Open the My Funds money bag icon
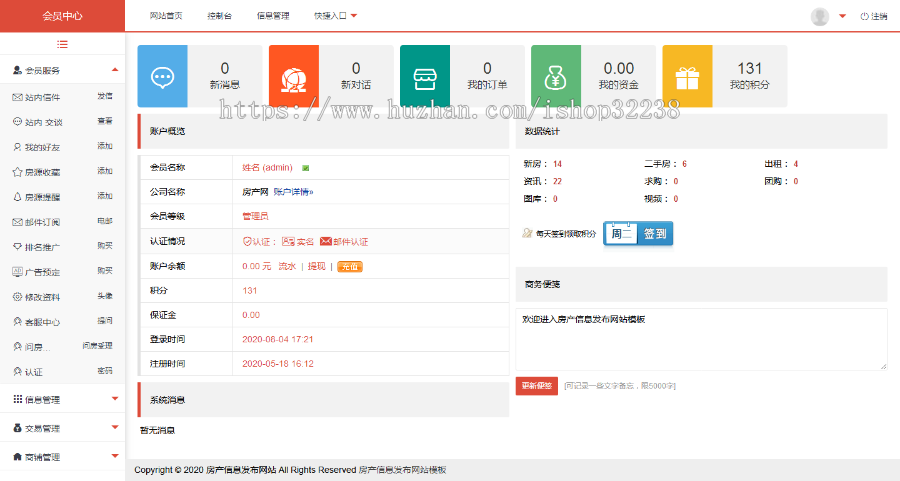 click(556, 76)
